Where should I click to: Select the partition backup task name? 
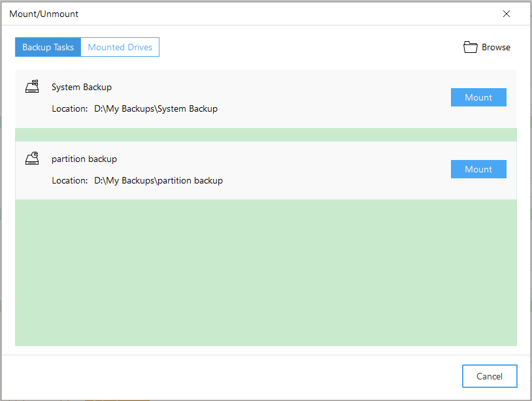(84, 159)
